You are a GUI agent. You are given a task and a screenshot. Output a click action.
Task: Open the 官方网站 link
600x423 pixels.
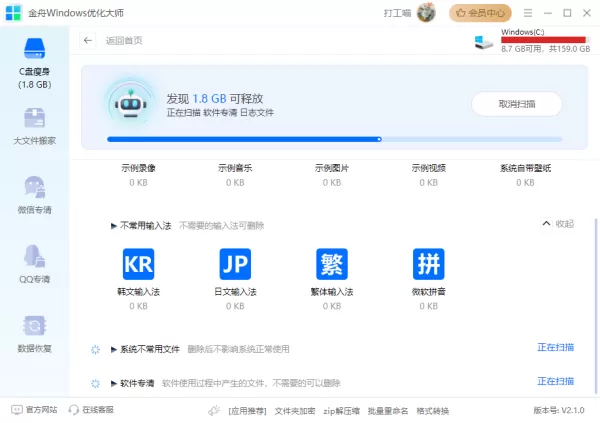[x=34, y=410]
